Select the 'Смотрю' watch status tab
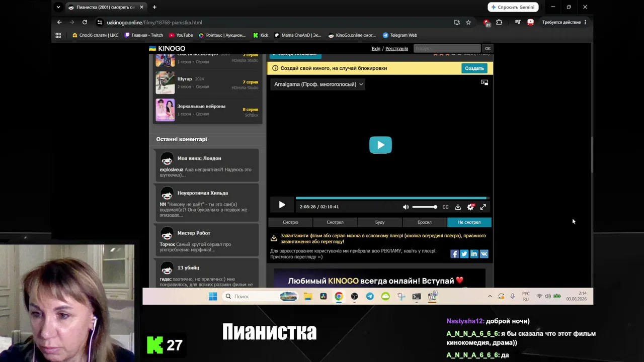The width and height of the screenshot is (644, 362). click(x=290, y=222)
